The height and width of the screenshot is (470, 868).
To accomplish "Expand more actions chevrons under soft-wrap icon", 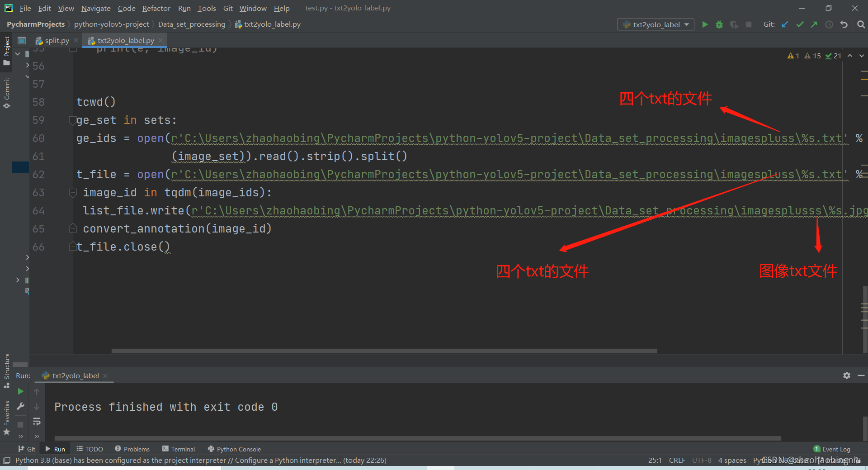I will click(x=37, y=437).
